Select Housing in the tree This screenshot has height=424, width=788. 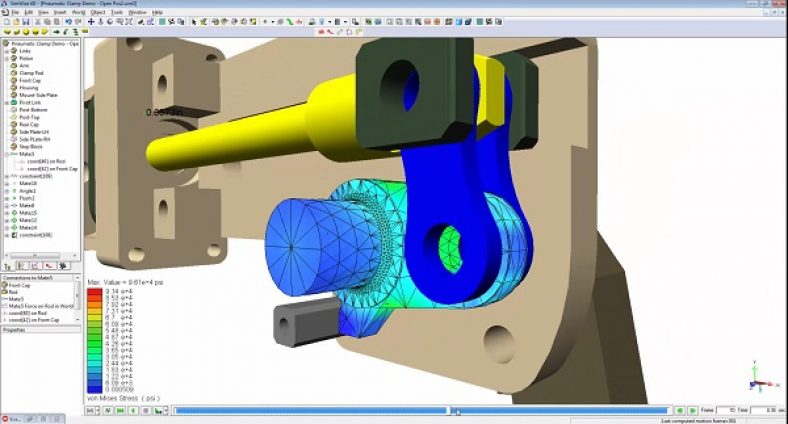(x=28, y=87)
